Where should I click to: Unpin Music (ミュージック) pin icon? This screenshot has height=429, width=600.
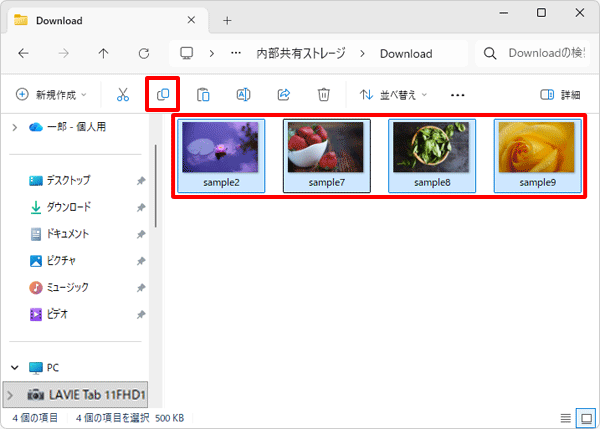pos(141,288)
